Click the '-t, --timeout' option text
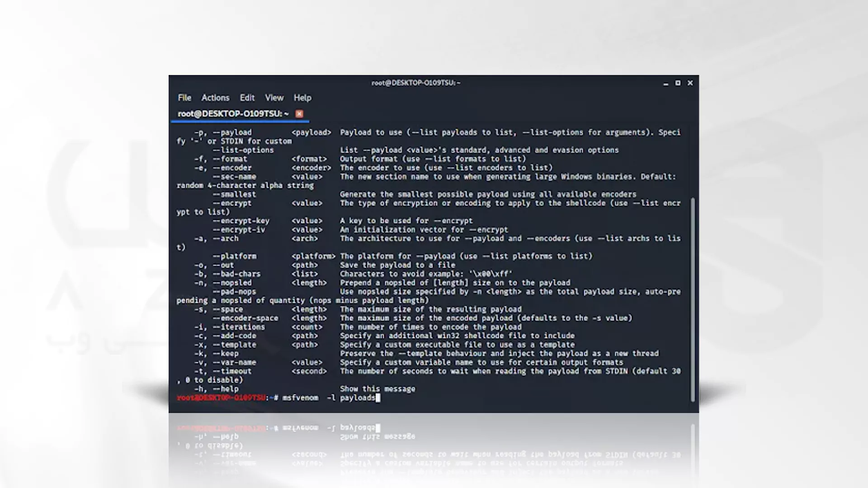Screen dimensions: 868x488 pyautogui.click(x=223, y=371)
